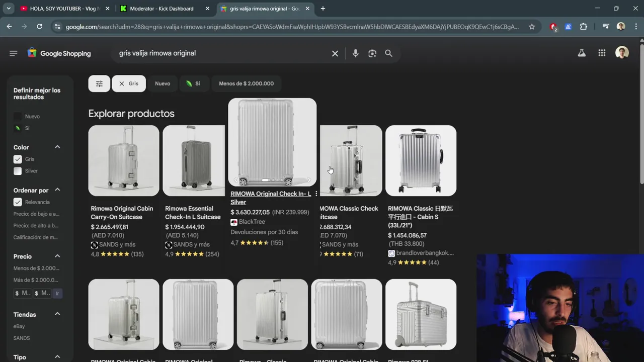Open the browser extensions puzzle icon
644x362 pixels.
tap(584, 27)
